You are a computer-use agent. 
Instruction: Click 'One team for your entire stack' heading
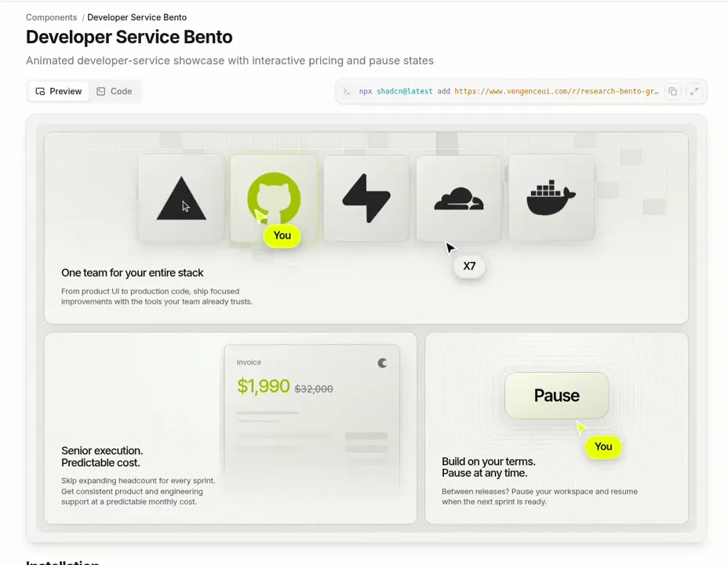tap(133, 273)
